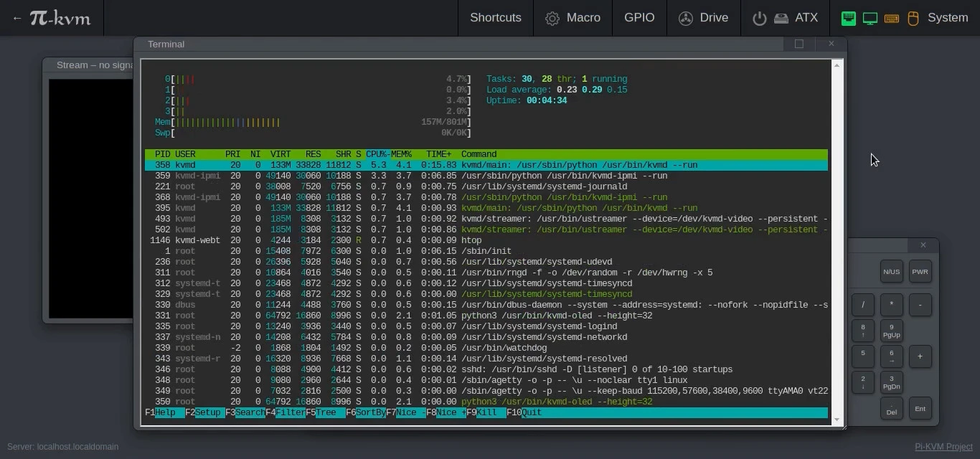The image size is (980, 459).
Task: Open the GPIO dropdown
Action: [x=639, y=18]
